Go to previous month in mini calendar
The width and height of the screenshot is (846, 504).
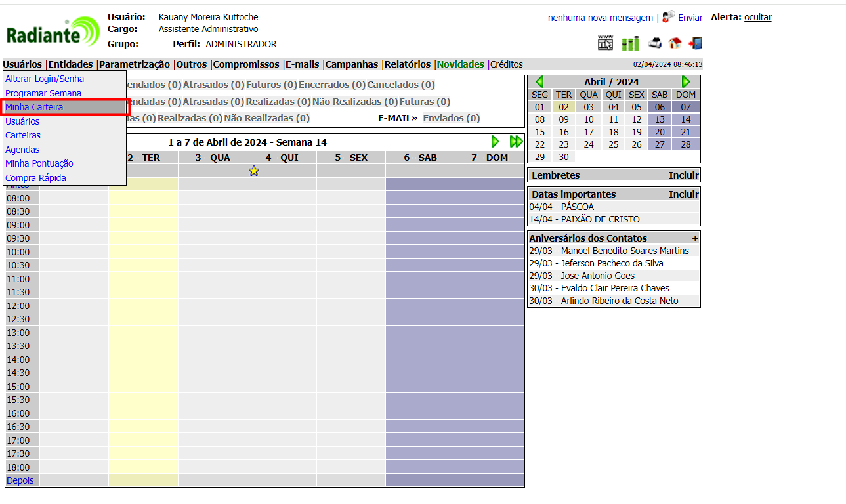click(539, 82)
